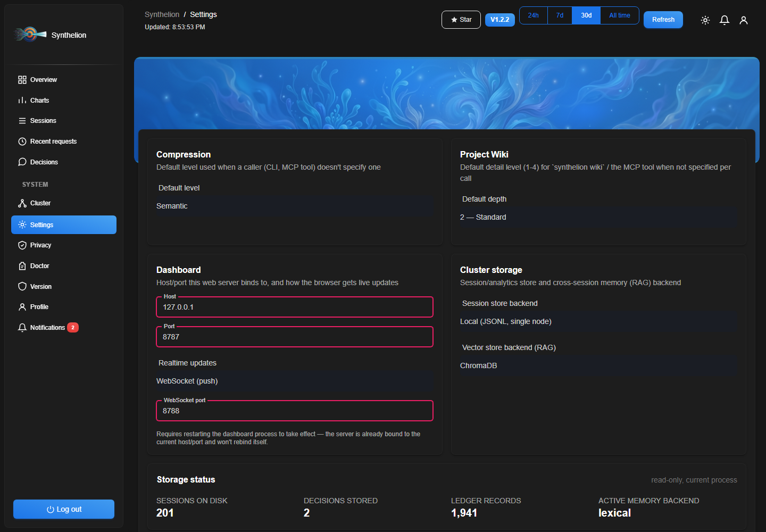Open the user account icon in header

click(744, 20)
